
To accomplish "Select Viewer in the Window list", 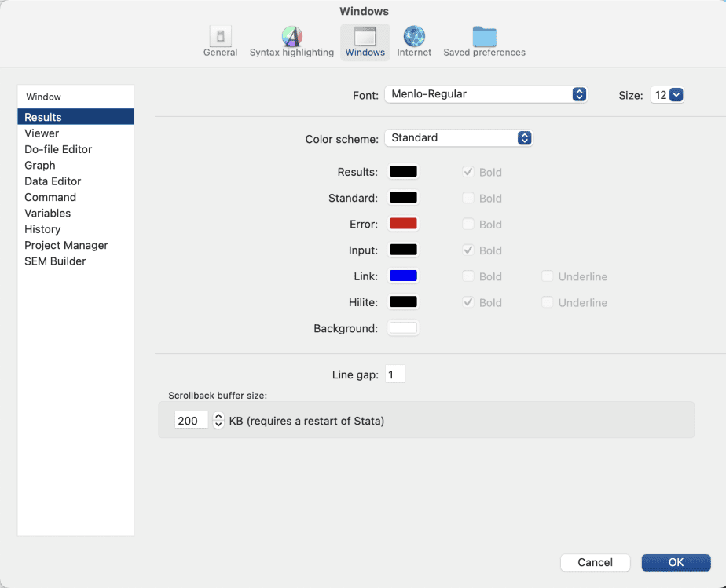I will pos(42,133).
